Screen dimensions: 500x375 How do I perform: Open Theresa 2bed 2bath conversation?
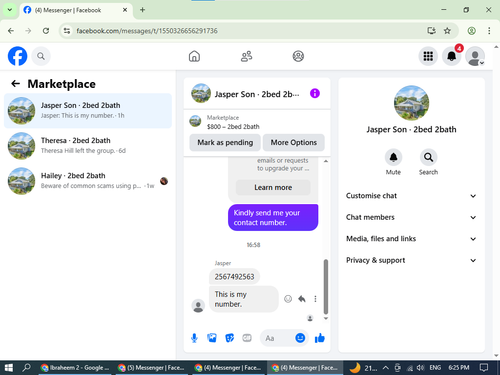(x=88, y=146)
